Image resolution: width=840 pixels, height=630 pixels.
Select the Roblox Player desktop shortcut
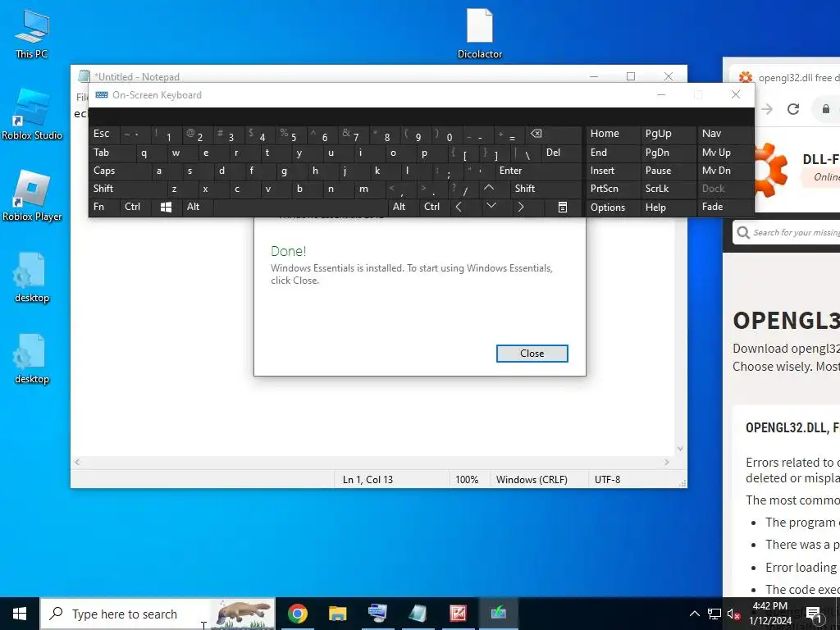tap(32, 195)
